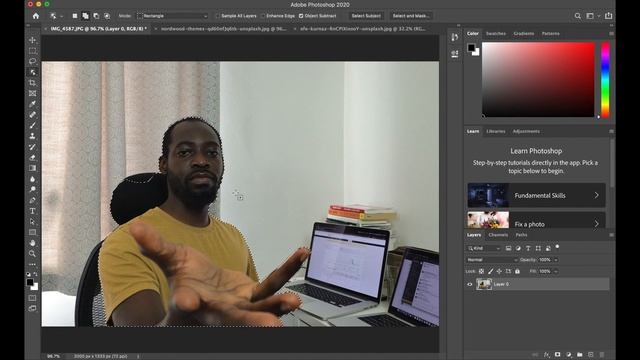Switch to the Adjustments tab
This screenshot has height=360, width=640.
click(x=526, y=131)
